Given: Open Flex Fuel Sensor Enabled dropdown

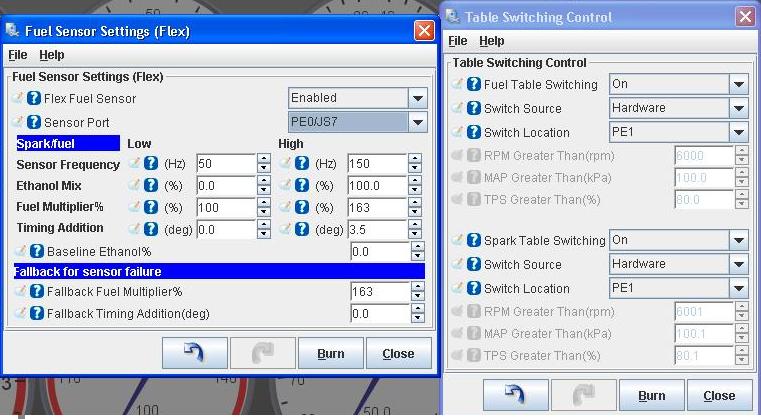Looking at the screenshot, I should pos(418,98).
